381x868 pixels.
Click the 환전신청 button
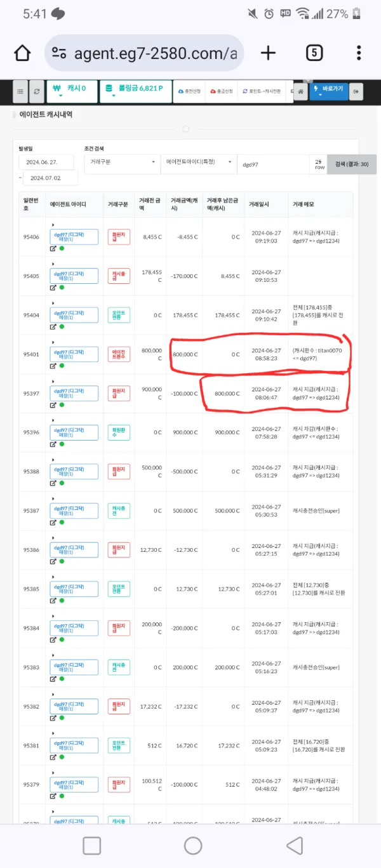point(221,91)
